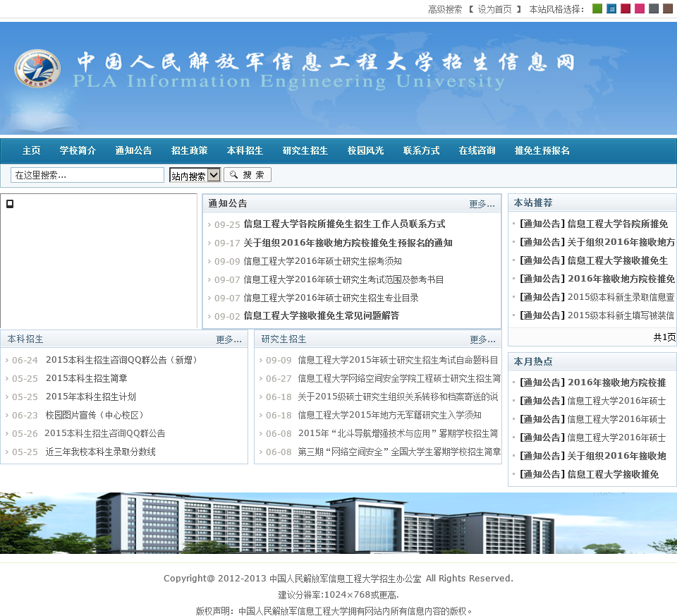Open 关于2015级硕士研究生组织关系转移和档案寄送 link
Image resolution: width=677 pixels, height=616 pixels.
[398, 397]
